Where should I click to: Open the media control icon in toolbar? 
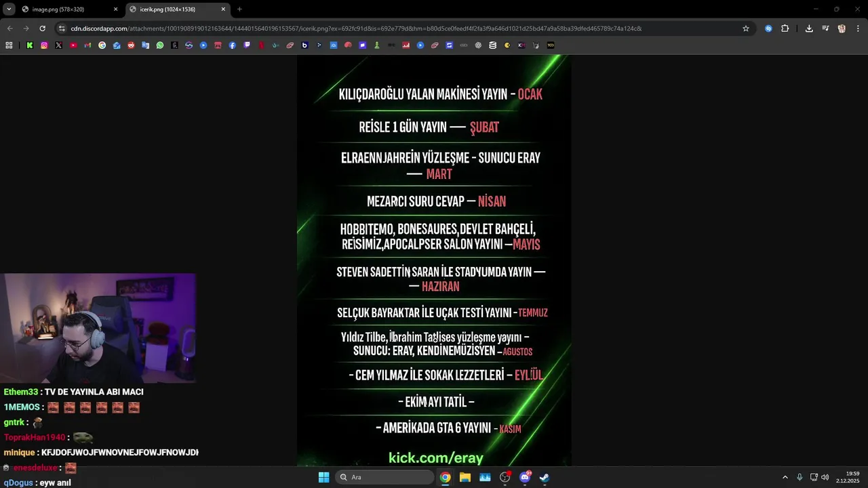825,28
